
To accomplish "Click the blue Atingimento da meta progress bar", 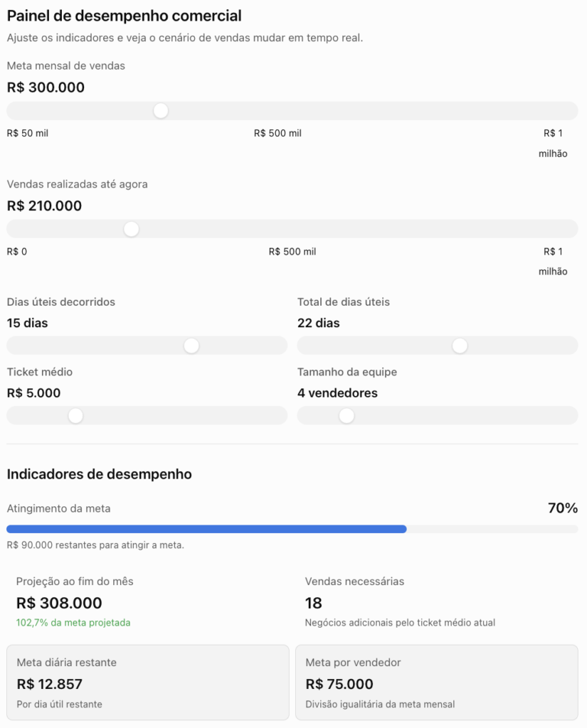I will (206, 529).
